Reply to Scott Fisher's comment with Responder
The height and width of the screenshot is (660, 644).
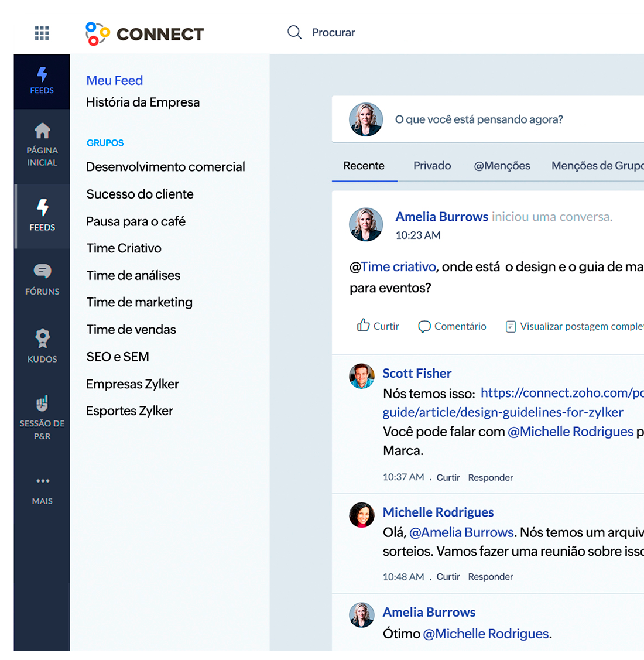coord(490,477)
